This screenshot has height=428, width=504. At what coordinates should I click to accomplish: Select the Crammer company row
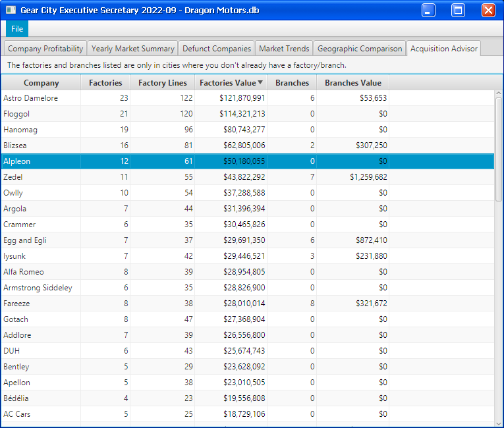248,225
